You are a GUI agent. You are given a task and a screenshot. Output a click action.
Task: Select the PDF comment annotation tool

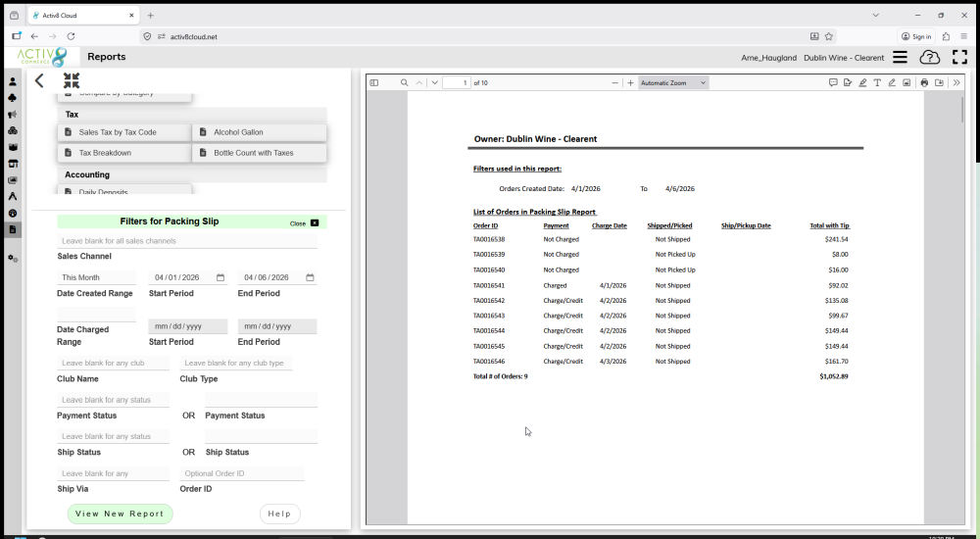click(833, 82)
